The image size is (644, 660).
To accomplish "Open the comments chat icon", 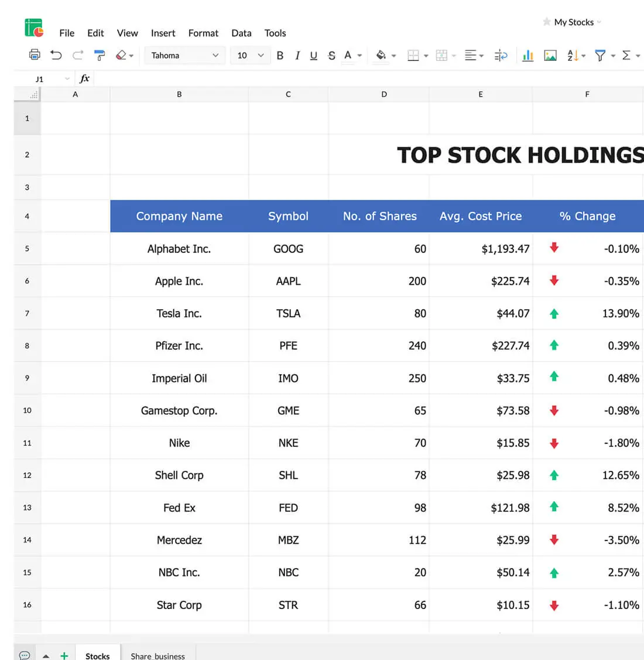I will pyautogui.click(x=25, y=655).
